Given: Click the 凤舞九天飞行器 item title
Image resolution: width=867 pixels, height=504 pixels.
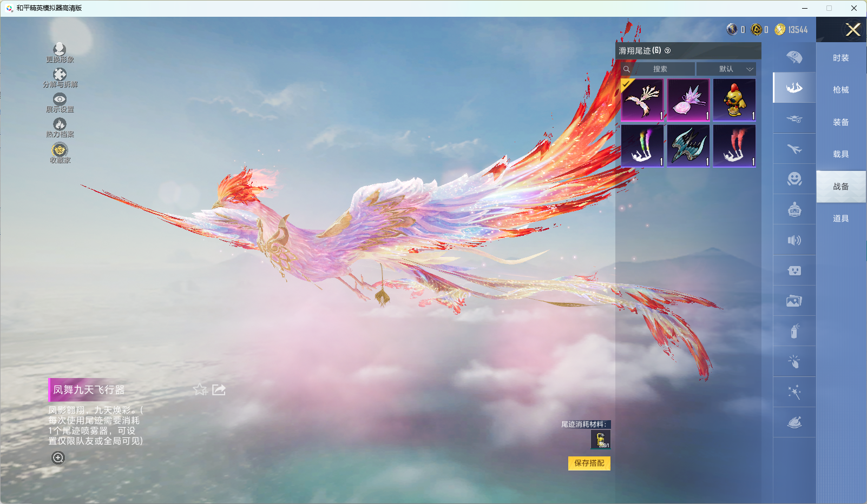Looking at the screenshot, I should [89, 390].
